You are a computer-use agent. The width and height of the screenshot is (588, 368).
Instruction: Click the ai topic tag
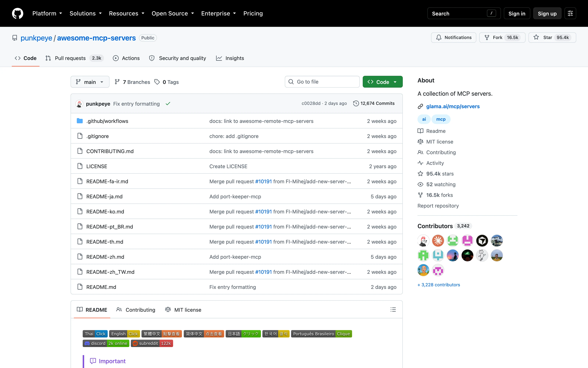[x=424, y=119]
